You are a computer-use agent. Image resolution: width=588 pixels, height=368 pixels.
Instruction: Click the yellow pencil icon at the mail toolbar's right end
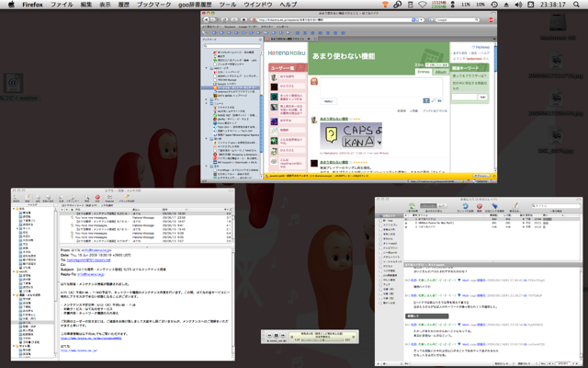[x=127, y=197]
